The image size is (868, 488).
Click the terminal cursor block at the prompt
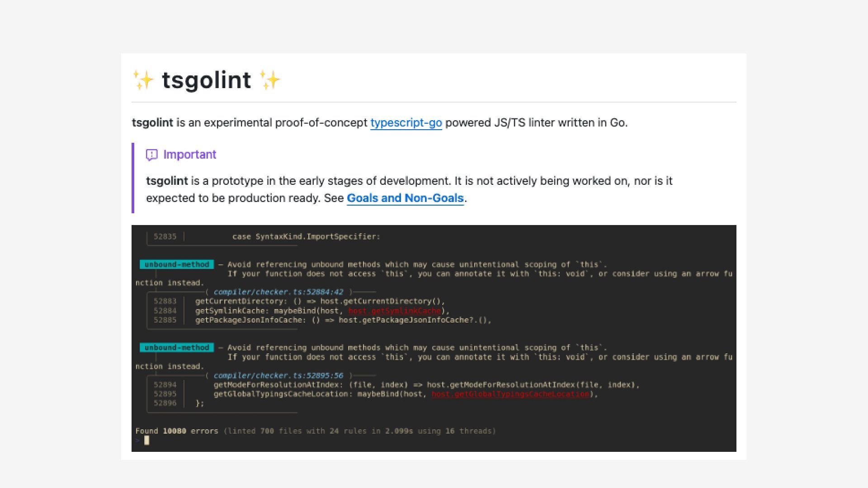[x=146, y=441]
